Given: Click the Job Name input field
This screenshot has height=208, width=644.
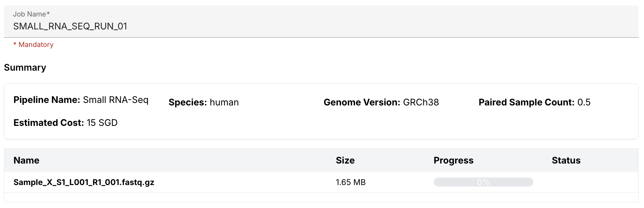Looking at the screenshot, I should coord(321,22).
